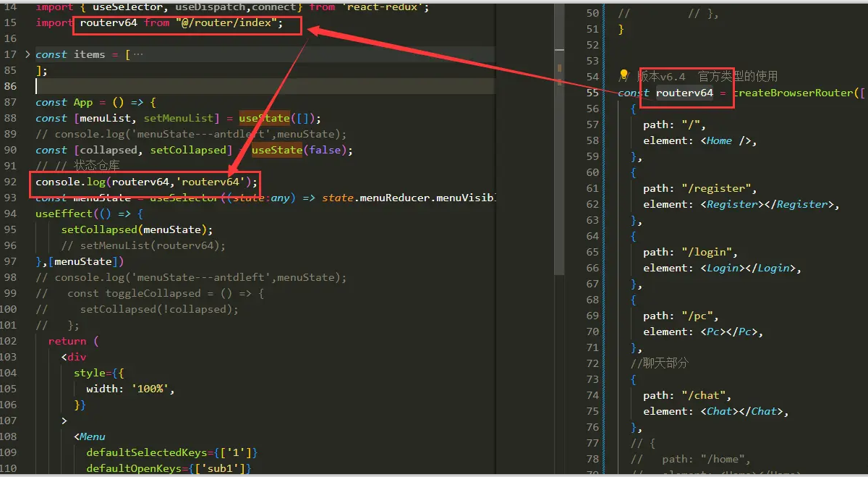
Task: Click the '// // 状态仓库' comment line
Action: click(77, 166)
